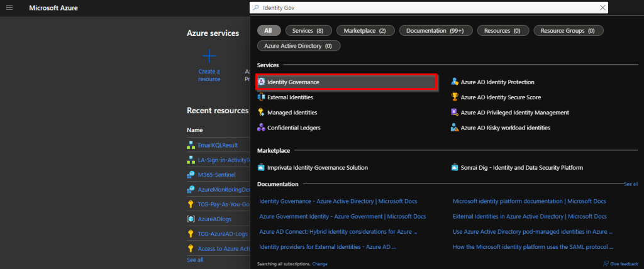Click Azure AD Risky workload identities icon
Screen dimensions: 644x269
pos(455,128)
